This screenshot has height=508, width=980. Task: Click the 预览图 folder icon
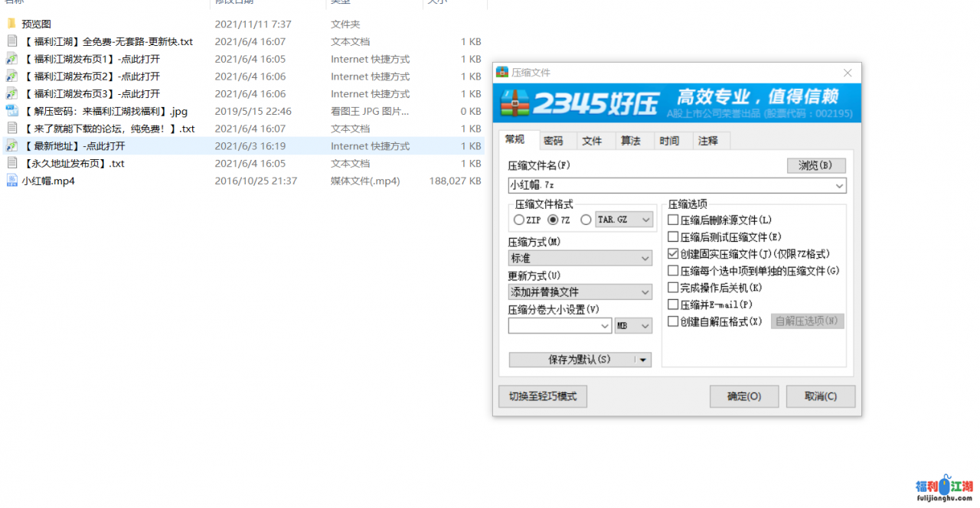coord(11,24)
